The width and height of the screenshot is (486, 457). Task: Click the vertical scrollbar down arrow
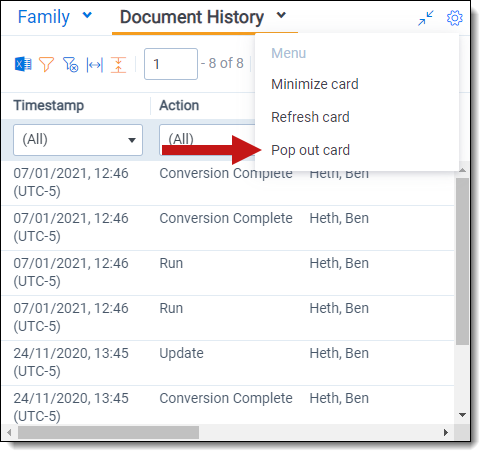(462, 415)
